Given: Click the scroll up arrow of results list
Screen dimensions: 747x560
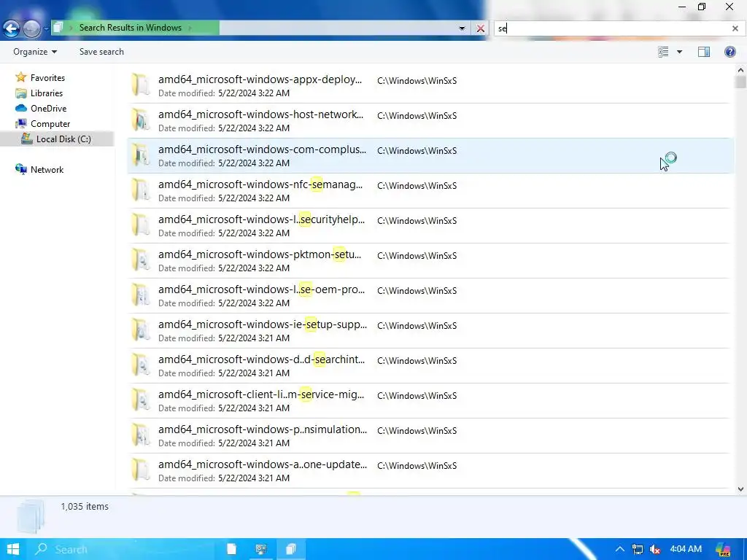Looking at the screenshot, I should (x=740, y=70).
